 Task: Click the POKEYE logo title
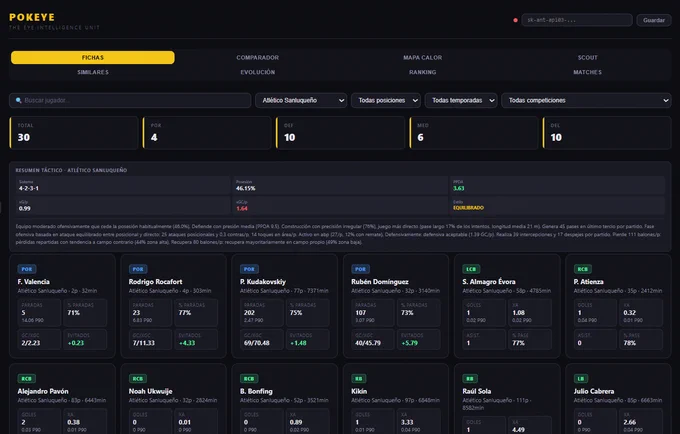click(x=32, y=17)
